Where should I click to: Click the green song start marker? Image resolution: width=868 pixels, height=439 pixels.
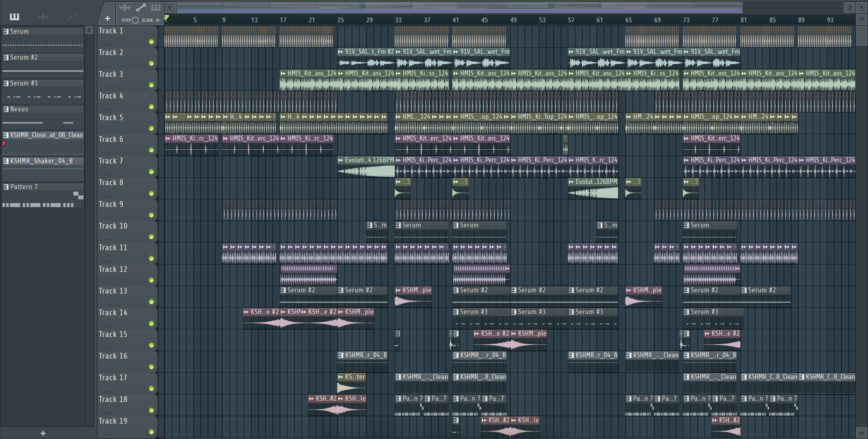coord(167,18)
